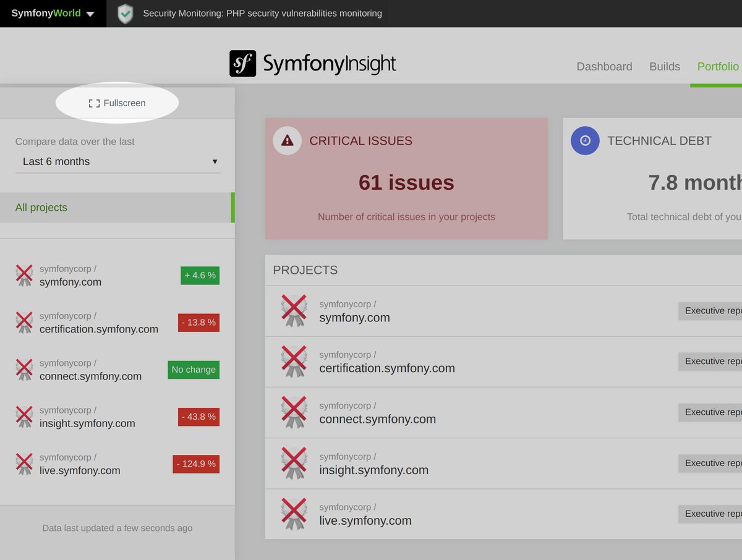This screenshot has width=742, height=560.
Task: Switch to the Builds tab
Action: click(x=665, y=67)
